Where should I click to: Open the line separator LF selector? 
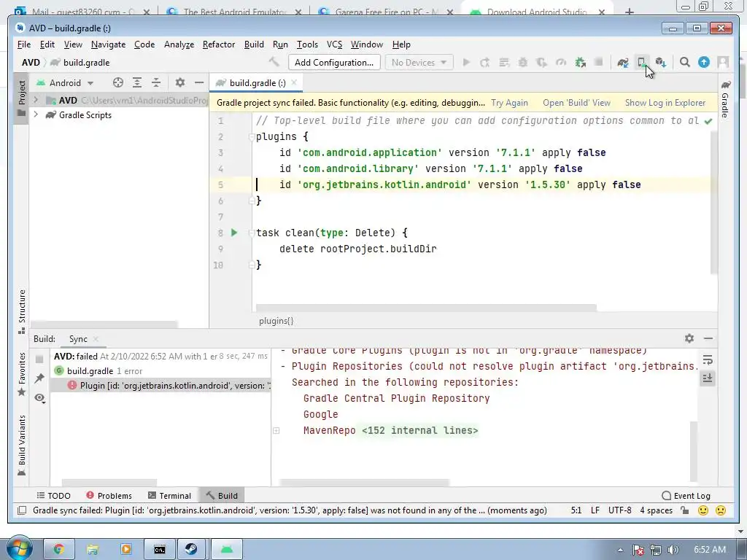tap(595, 510)
